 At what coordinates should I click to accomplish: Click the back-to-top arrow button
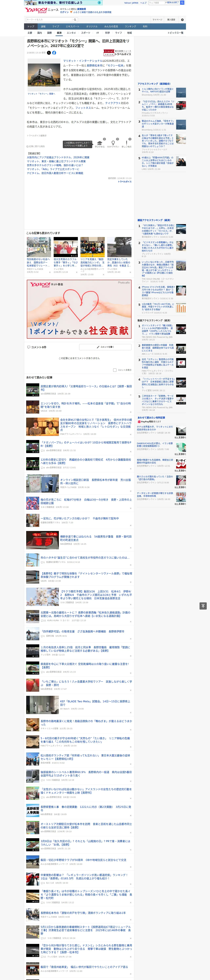click(203, 606)
